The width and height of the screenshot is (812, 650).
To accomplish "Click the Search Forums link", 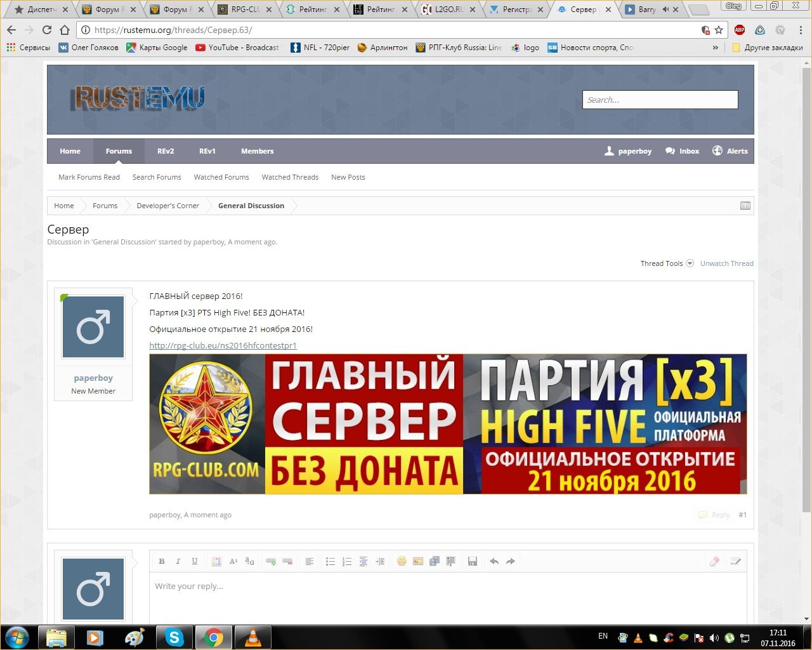I will [x=157, y=177].
